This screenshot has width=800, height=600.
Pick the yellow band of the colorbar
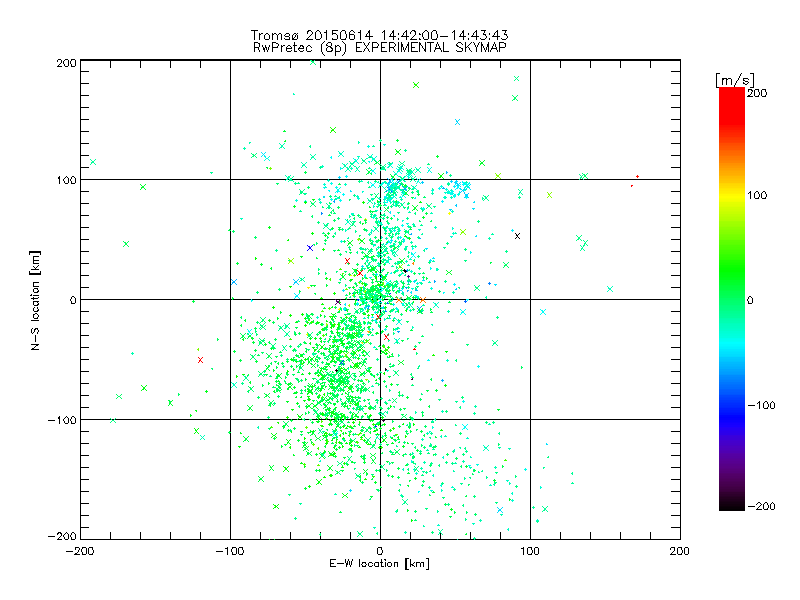732,196
